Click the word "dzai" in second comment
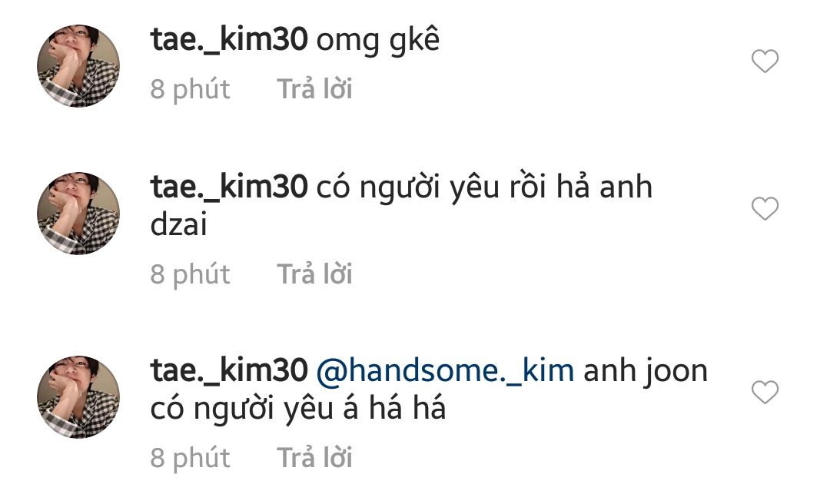 tap(178, 224)
